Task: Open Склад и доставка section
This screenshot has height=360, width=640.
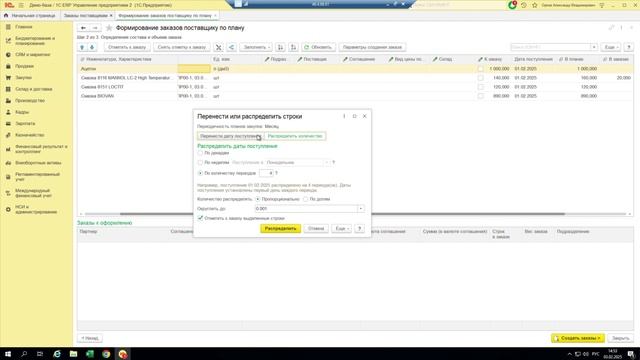Action: tap(33, 89)
